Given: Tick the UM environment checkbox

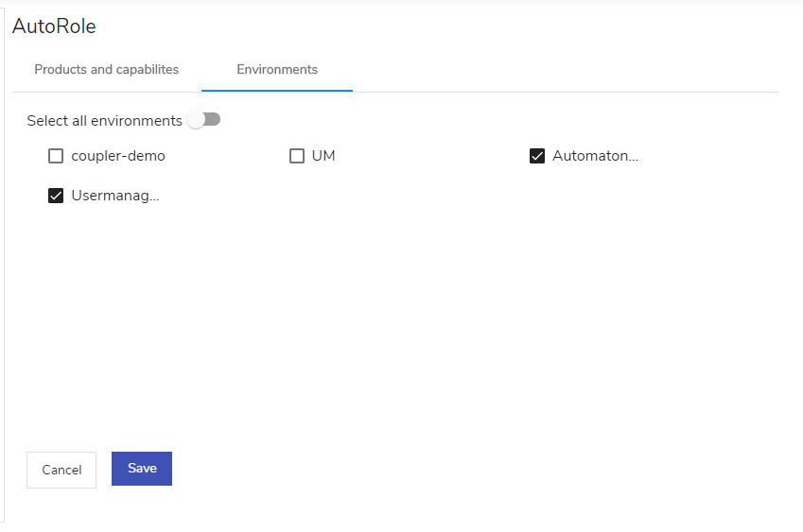Looking at the screenshot, I should (x=297, y=156).
